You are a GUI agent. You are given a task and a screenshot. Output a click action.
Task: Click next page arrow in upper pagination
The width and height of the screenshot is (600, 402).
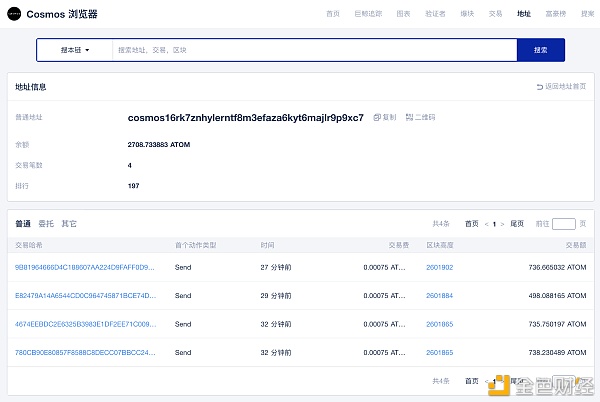point(502,224)
